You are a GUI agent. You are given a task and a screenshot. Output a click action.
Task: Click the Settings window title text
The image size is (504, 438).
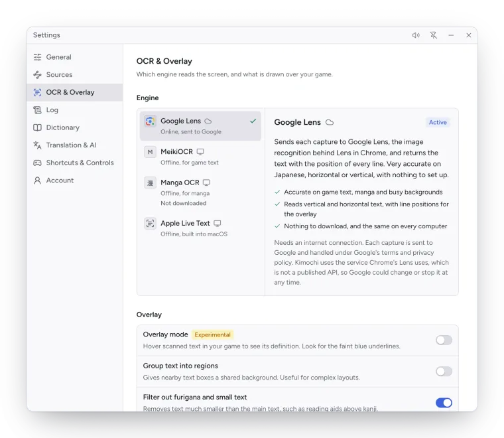click(46, 35)
